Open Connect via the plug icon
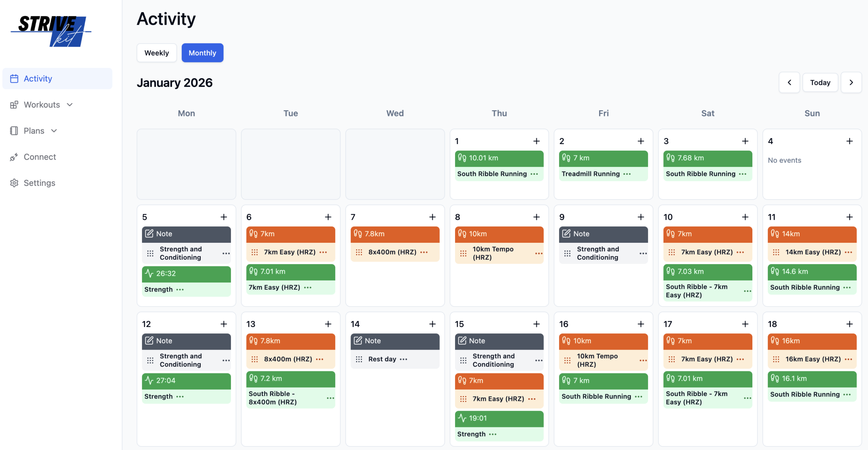868x450 pixels. [14, 157]
